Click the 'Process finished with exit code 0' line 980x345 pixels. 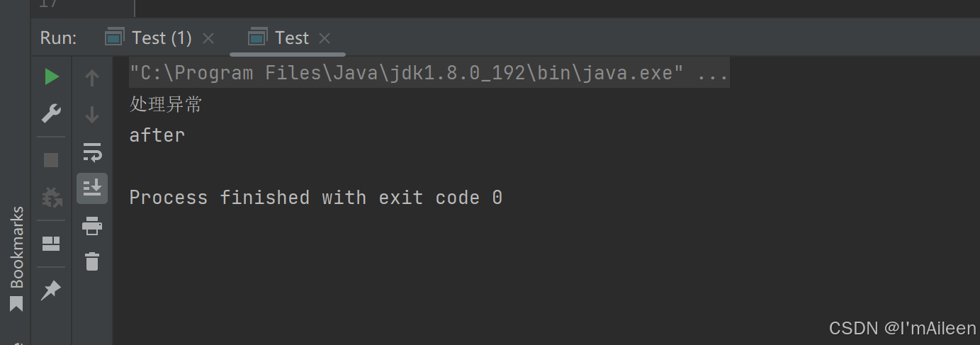point(316,198)
